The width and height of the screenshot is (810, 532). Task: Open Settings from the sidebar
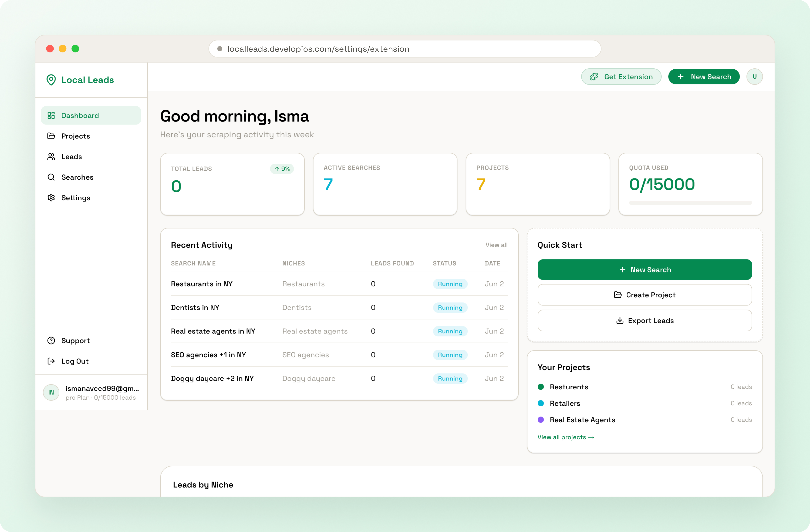pos(91,198)
